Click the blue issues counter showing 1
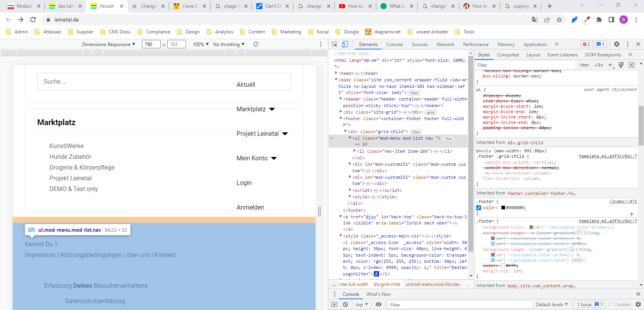Screen dimensions: 644x310 tap(601, 44)
